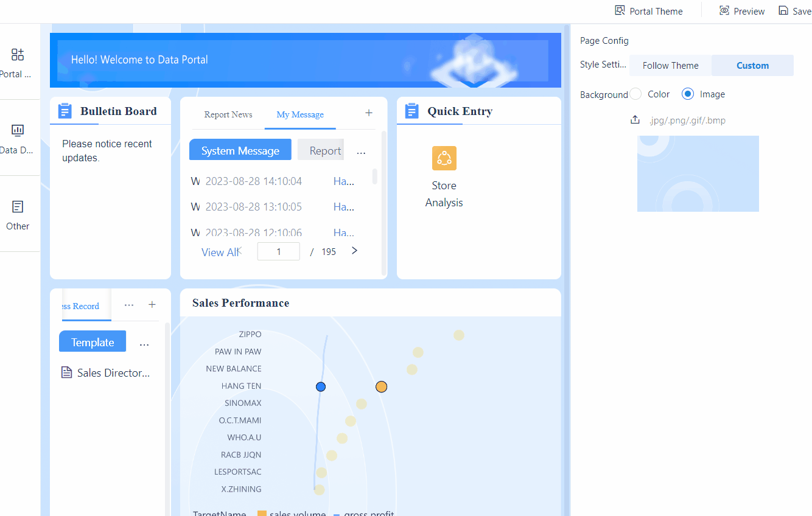Select the Image radio button for Background
Viewport: 812px width, 516px height.
click(687, 94)
